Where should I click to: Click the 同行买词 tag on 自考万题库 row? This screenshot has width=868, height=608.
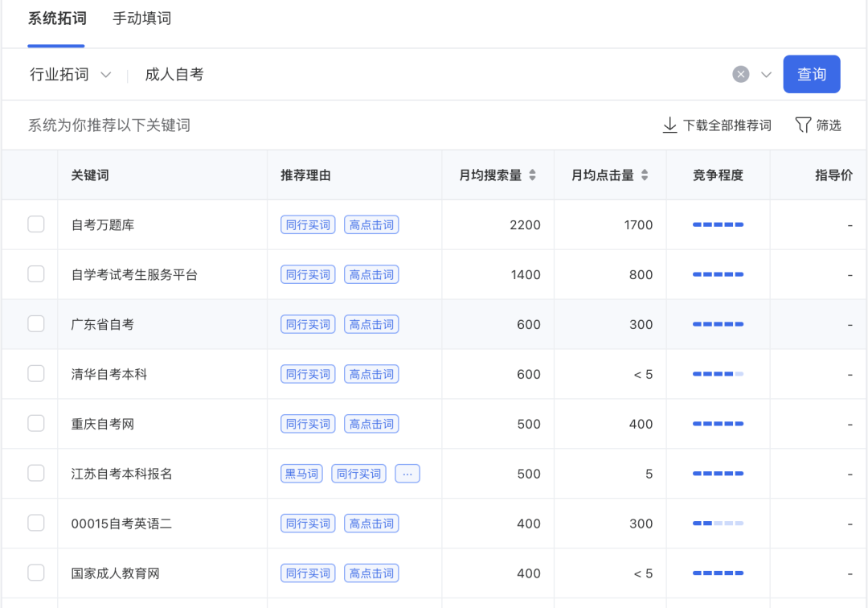pyautogui.click(x=307, y=224)
